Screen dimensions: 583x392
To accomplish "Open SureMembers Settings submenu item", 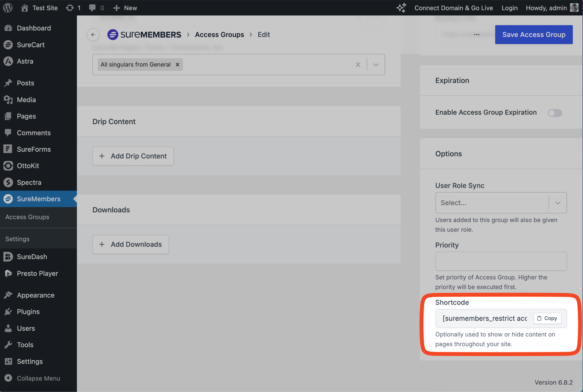I will point(17,239).
